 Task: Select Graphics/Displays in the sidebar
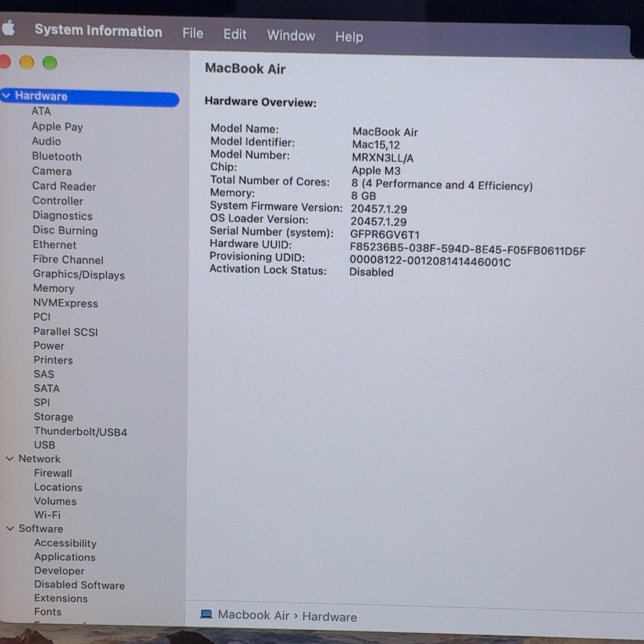point(79,274)
